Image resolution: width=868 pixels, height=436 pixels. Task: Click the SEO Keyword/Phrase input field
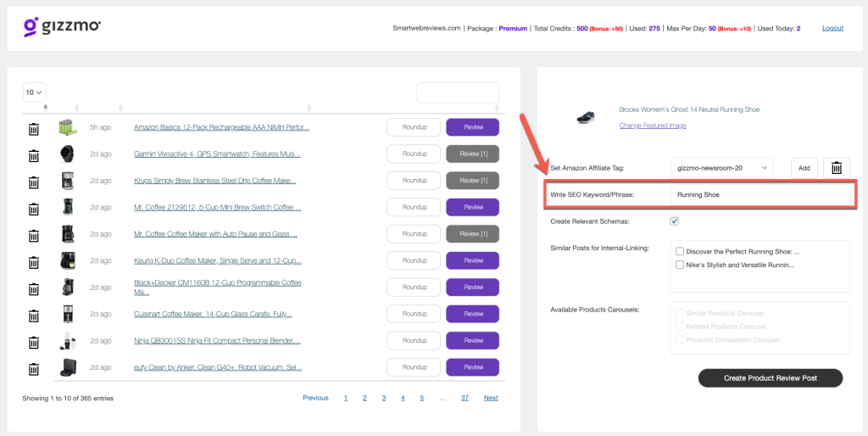click(x=759, y=194)
